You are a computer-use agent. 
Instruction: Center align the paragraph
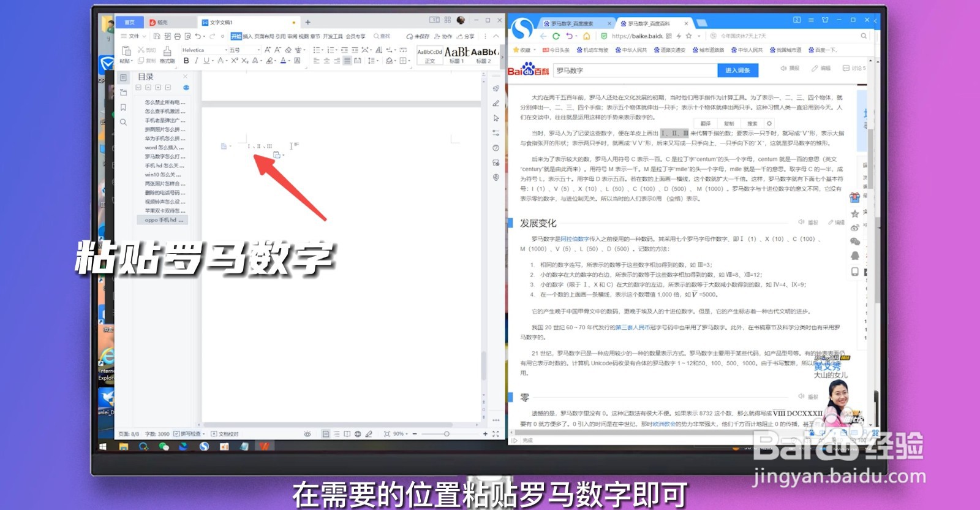[x=326, y=61]
